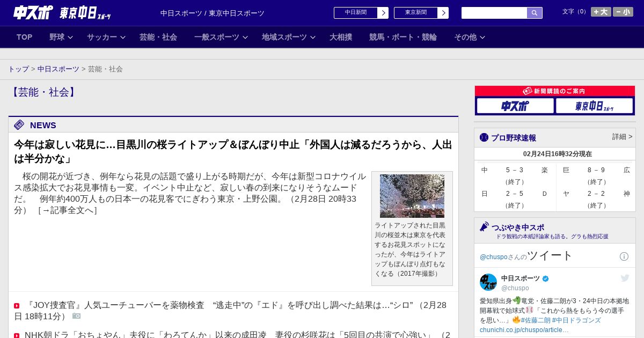Screen dimensions: 644x338
Task: Open the つぶやき中スポ heading
Action: (518, 227)
